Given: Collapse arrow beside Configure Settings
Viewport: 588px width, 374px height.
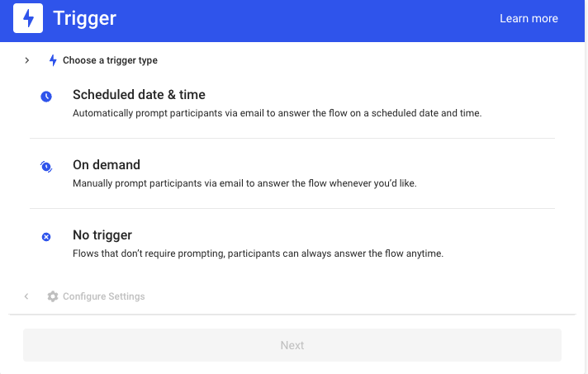Looking at the screenshot, I should point(26,296).
